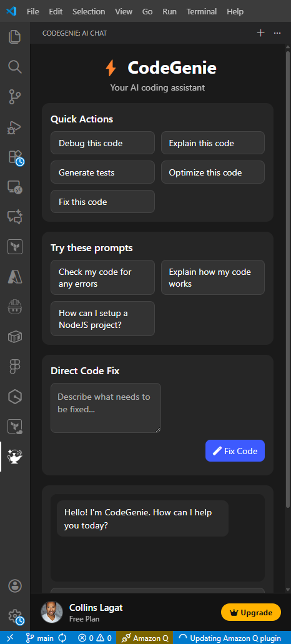
Task: Open the Run and Debug view
Action: click(x=15, y=127)
